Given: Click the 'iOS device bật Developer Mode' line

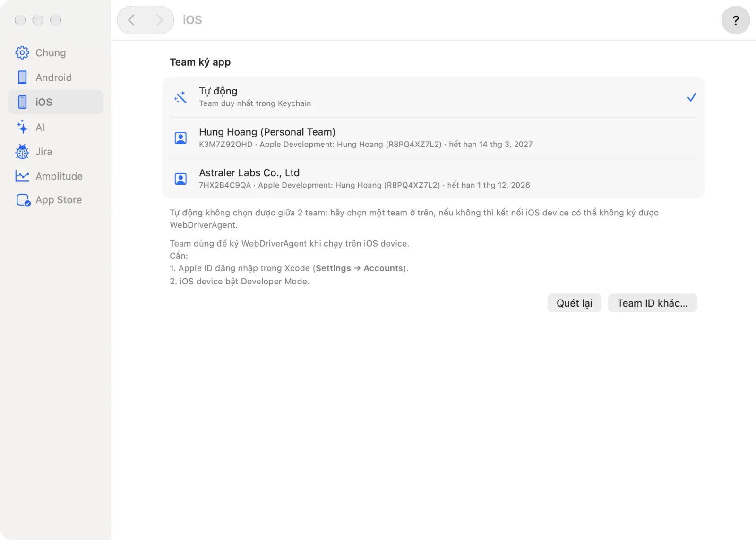Looking at the screenshot, I should click(x=240, y=282).
